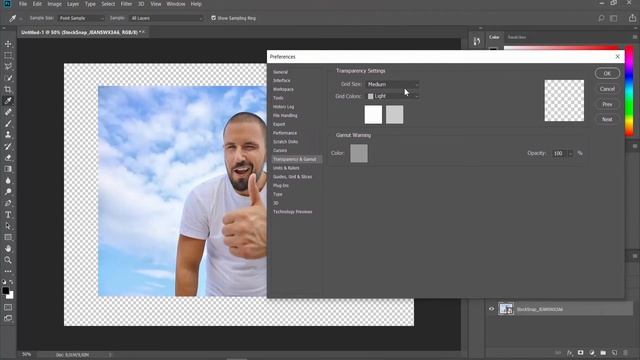640x360 pixels.
Task: Change screen mode icon in toolbox
Action: pos(8,318)
